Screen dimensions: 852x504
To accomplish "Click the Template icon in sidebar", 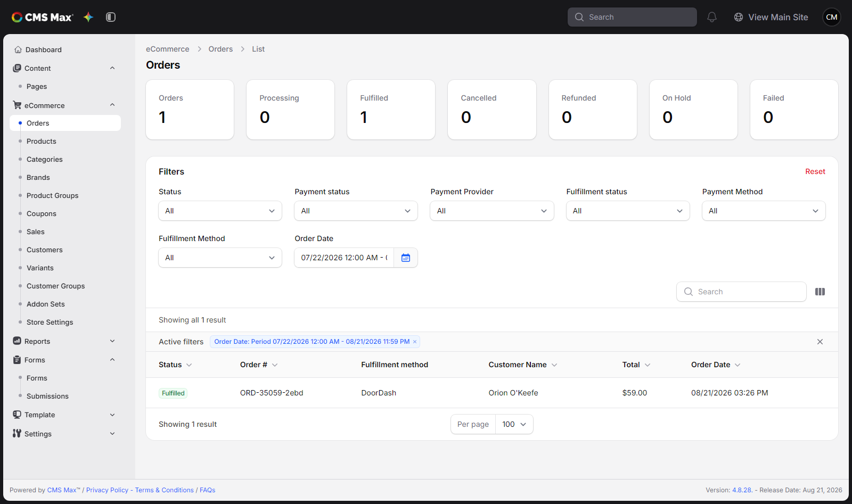I will pyautogui.click(x=17, y=415).
